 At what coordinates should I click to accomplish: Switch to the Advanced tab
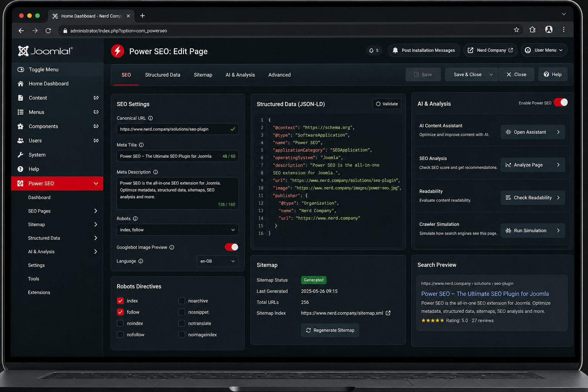coord(279,75)
